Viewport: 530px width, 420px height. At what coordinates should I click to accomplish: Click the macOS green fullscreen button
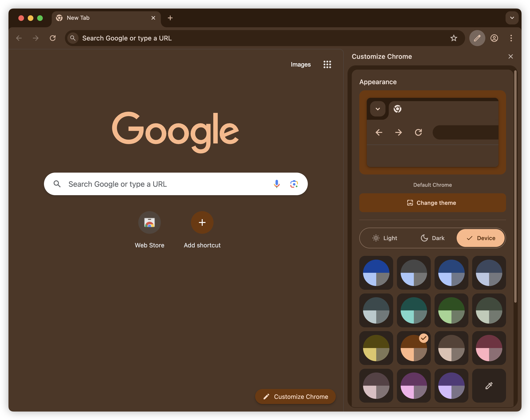pos(40,18)
